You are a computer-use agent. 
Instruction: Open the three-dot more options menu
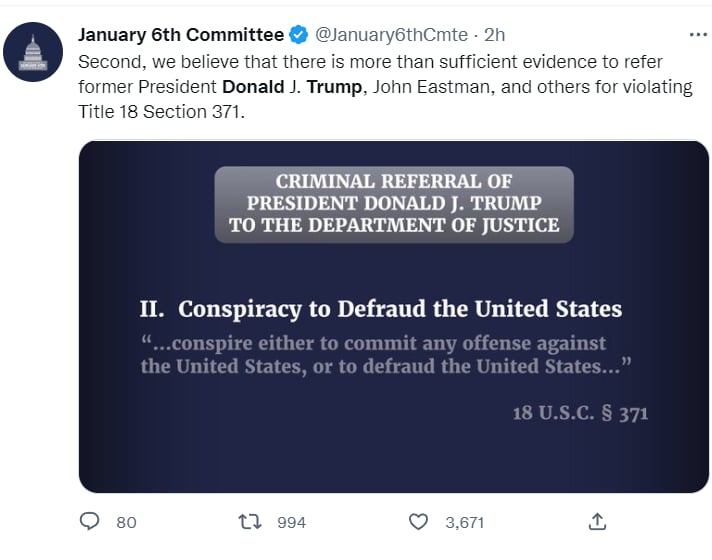(x=698, y=35)
